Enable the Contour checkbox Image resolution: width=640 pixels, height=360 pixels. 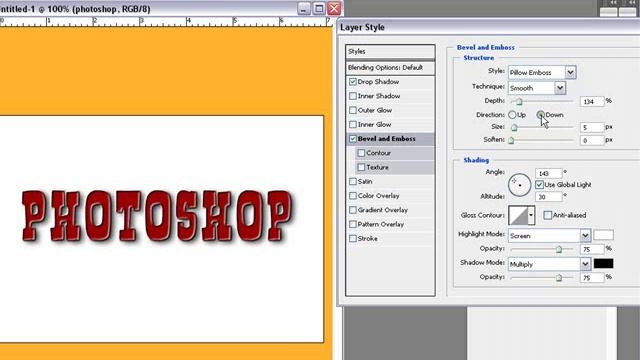(x=361, y=153)
